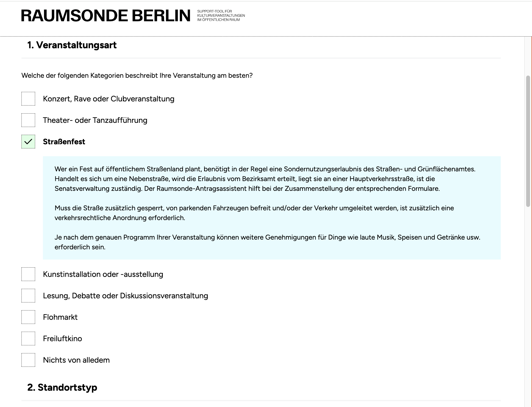Click the vertical scrollbar thumb

point(528,141)
